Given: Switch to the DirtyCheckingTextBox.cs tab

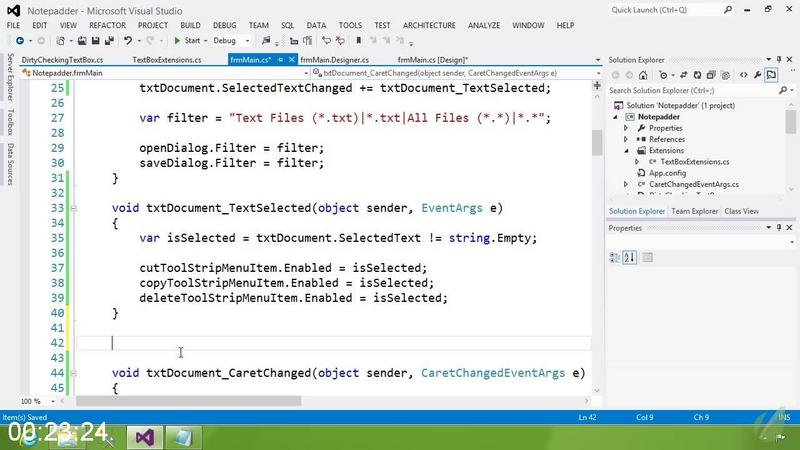Looking at the screenshot, I should (62, 60).
